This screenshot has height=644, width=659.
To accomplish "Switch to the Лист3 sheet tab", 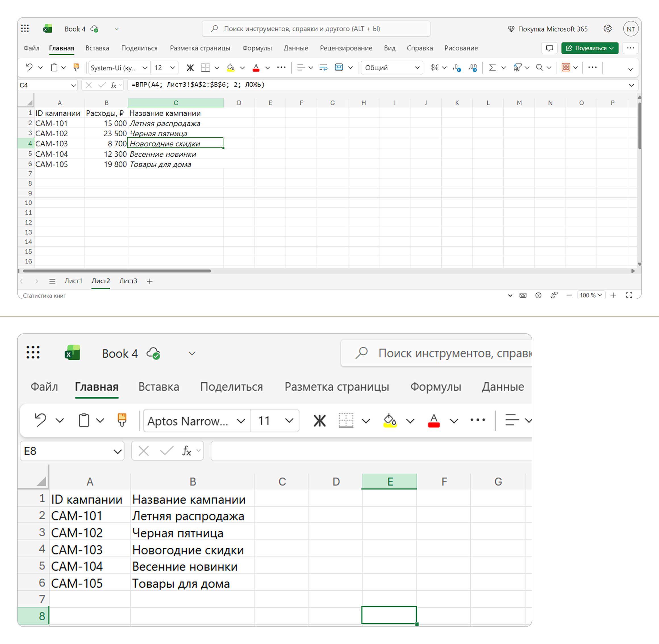I will [x=128, y=281].
